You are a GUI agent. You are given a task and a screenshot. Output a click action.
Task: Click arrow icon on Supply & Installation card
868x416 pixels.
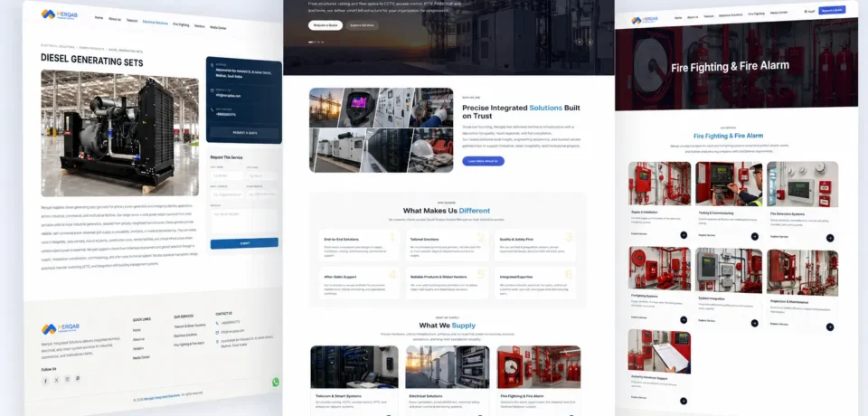pos(684,235)
